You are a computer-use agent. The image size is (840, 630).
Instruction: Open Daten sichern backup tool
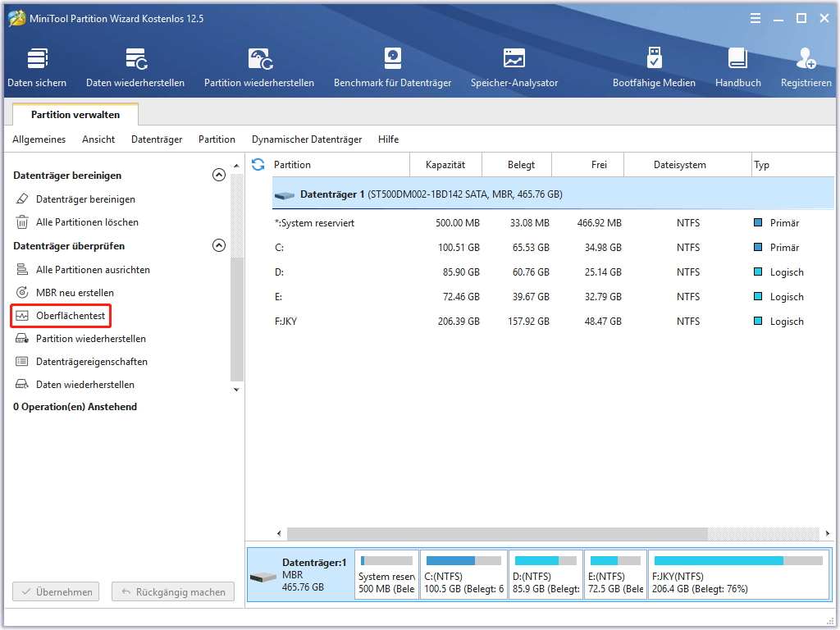[37, 67]
